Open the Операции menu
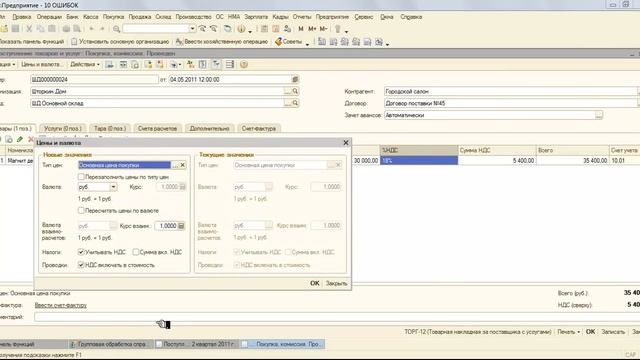Screen dimensions: 640x360 point(49,17)
